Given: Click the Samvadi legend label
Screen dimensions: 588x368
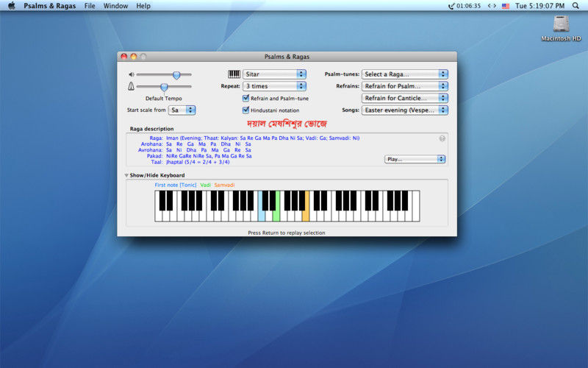Looking at the screenshot, I should 224,185.
